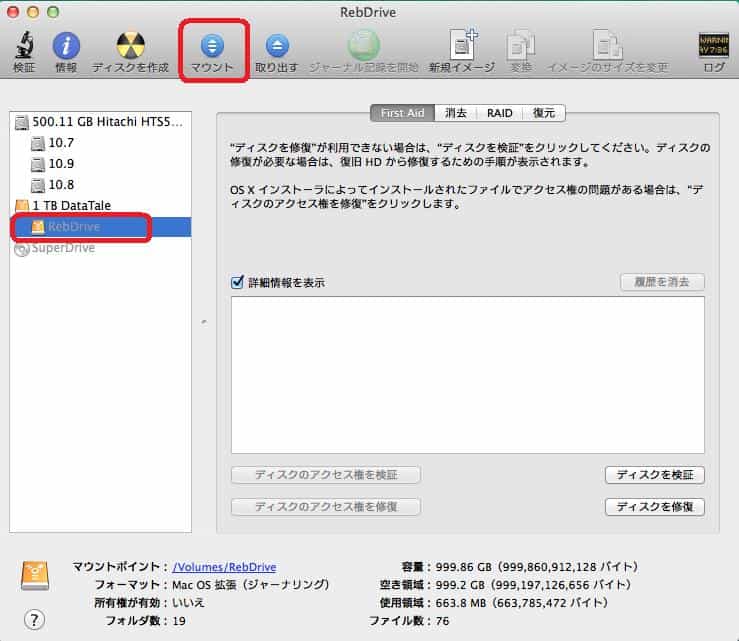
Task: Click the Resize Image toolbar icon
Action: coord(608,46)
